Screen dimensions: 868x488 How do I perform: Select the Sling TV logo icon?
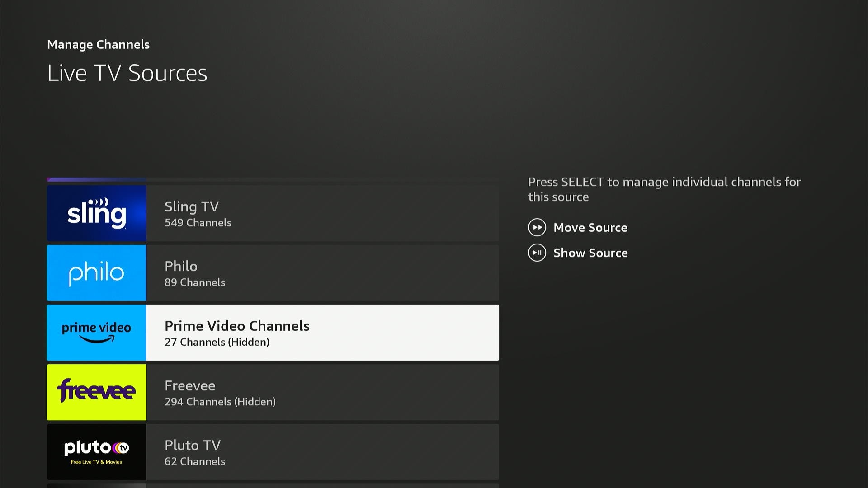click(x=96, y=213)
